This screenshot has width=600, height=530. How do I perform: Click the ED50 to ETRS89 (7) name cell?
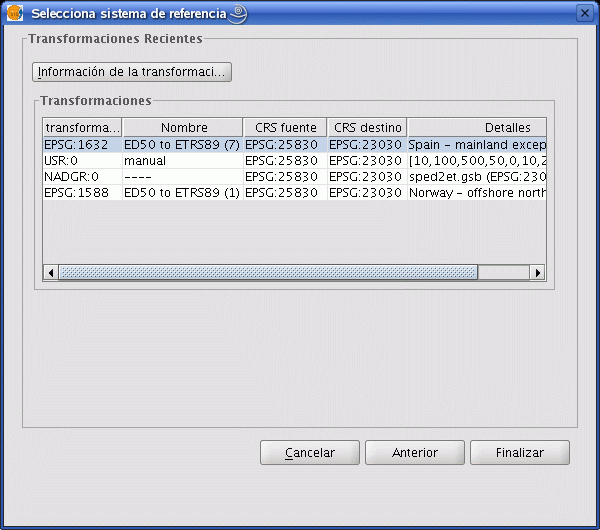point(183,145)
